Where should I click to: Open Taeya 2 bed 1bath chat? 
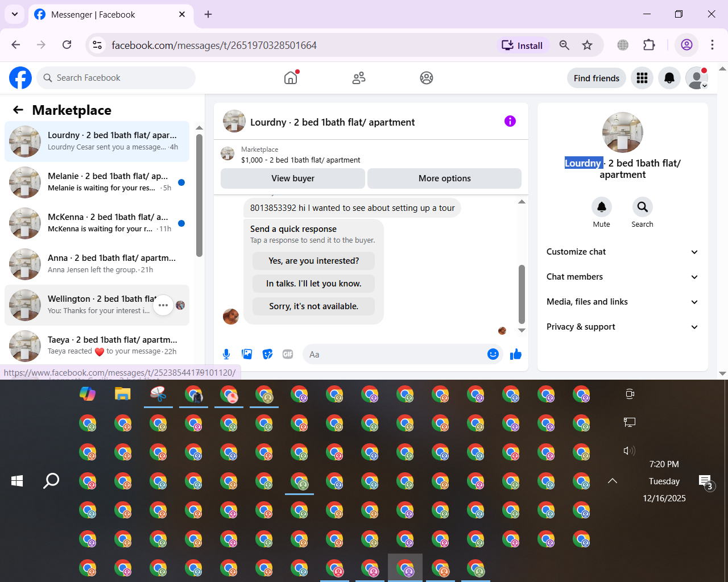pyautogui.click(x=97, y=346)
